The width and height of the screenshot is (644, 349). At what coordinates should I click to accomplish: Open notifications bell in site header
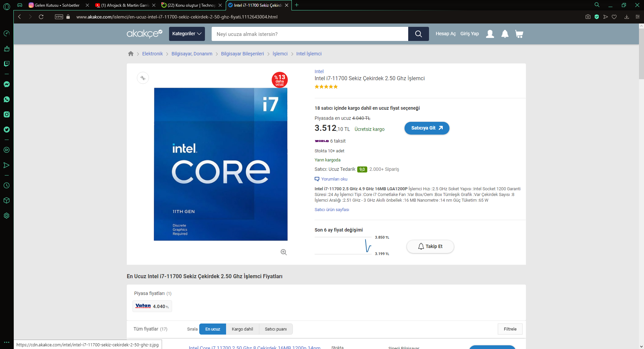tap(505, 34)
